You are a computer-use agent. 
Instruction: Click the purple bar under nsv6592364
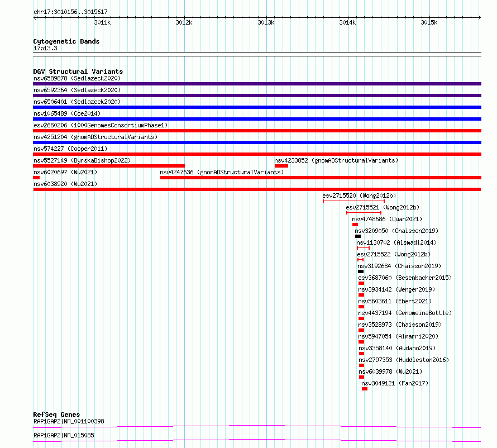[257, 96]
